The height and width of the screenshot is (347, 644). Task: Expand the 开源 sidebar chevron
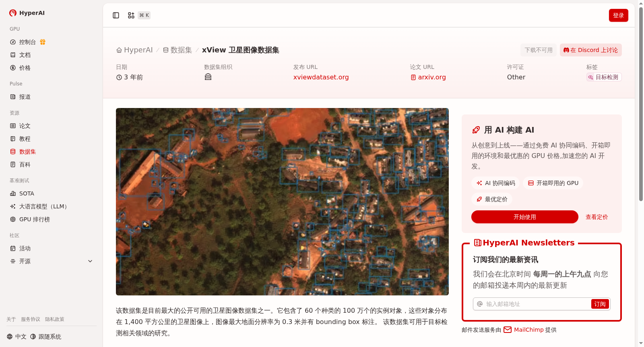pos(90,261)
